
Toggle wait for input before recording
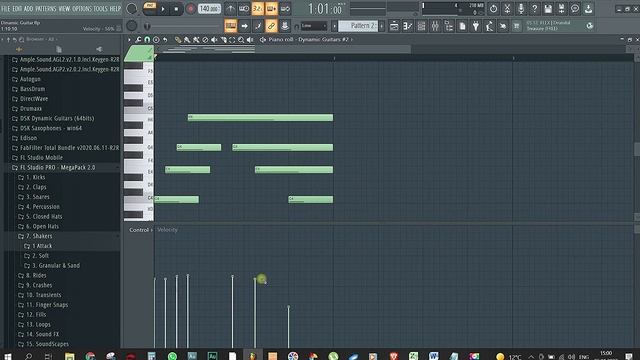244,9
